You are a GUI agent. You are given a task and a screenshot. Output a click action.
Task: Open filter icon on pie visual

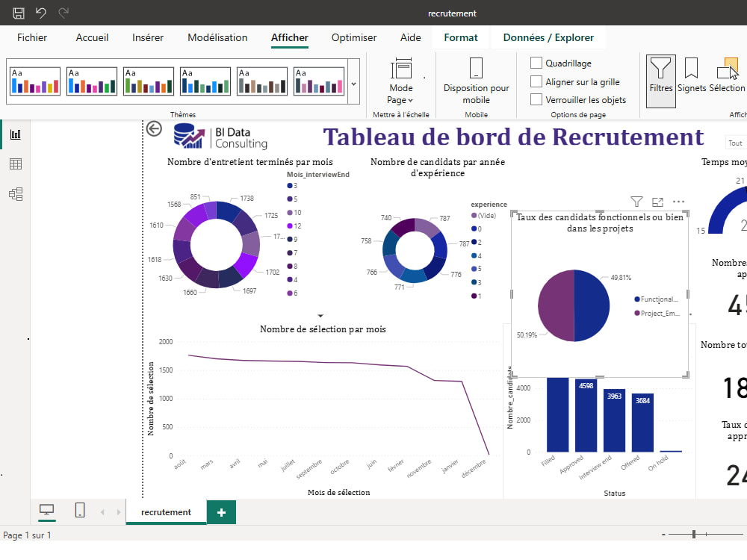(636, 202)
